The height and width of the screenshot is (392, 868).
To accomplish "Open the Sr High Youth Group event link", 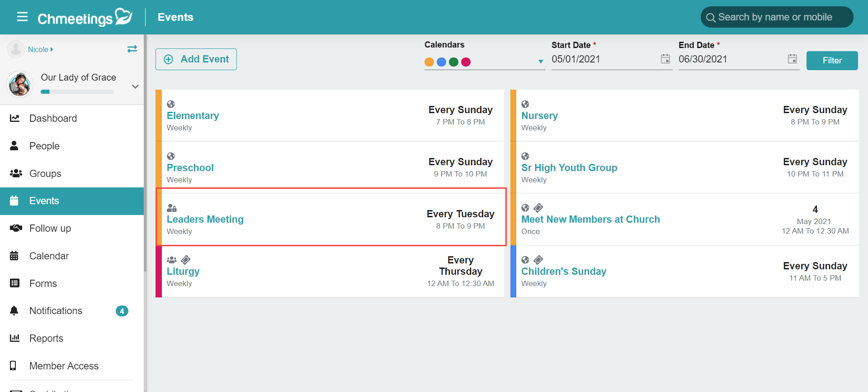I will pyautogui.click(x=569, y=167).
